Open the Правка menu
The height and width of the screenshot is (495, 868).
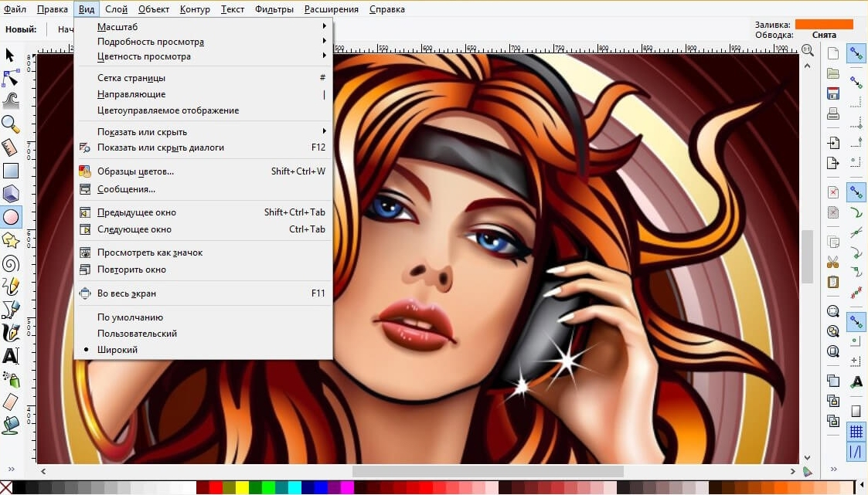click(53, 9)
